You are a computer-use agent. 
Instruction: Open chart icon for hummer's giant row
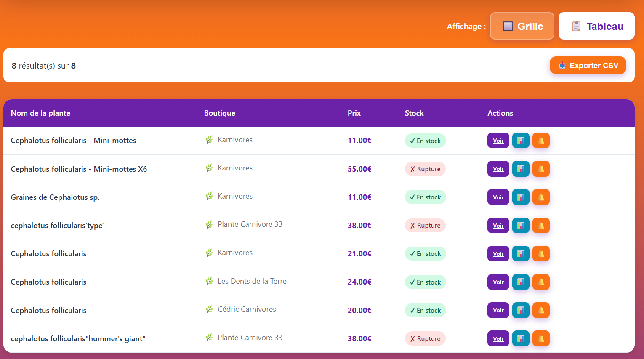(x=521, y=338)
